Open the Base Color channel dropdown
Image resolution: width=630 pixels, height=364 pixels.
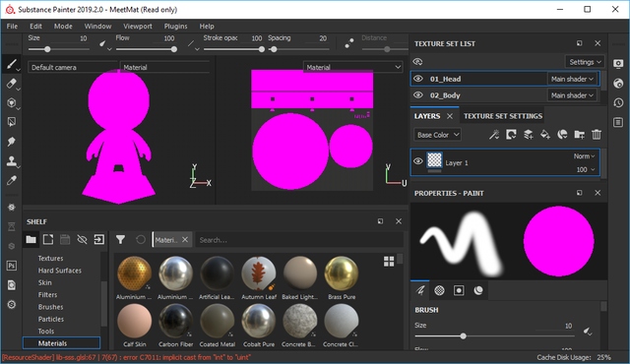click(x=437, y=135)
